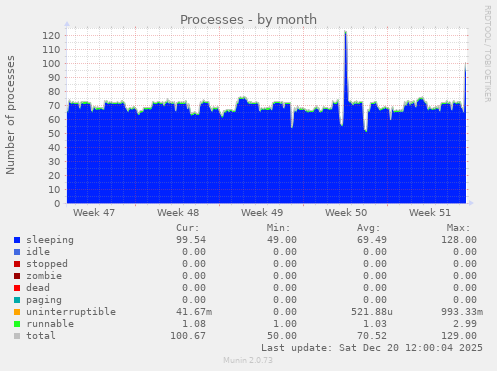Click the 'Week 51' axis label
Viewport: 497px width, 371px height.
tap(430, 213)
